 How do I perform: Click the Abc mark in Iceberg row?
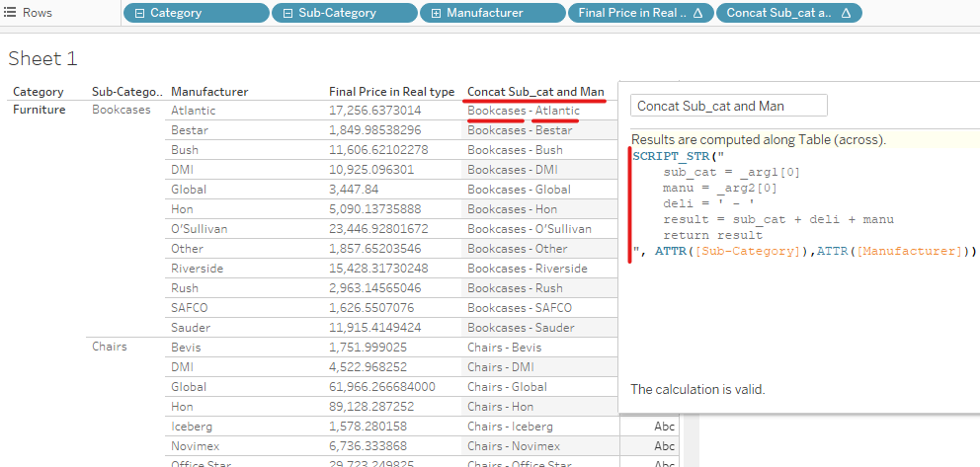click(x=664, y=427)
